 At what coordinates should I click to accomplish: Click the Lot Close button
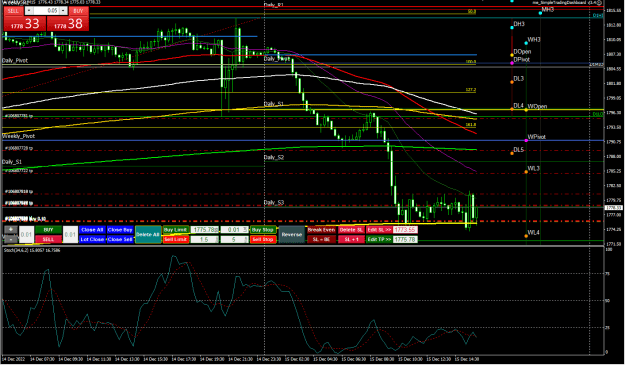tap(92, 239)
